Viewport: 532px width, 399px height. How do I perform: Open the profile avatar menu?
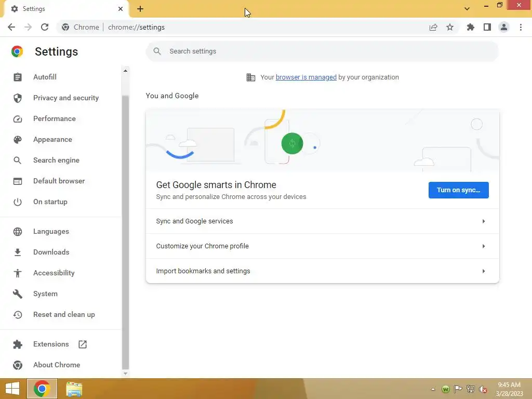504,27
